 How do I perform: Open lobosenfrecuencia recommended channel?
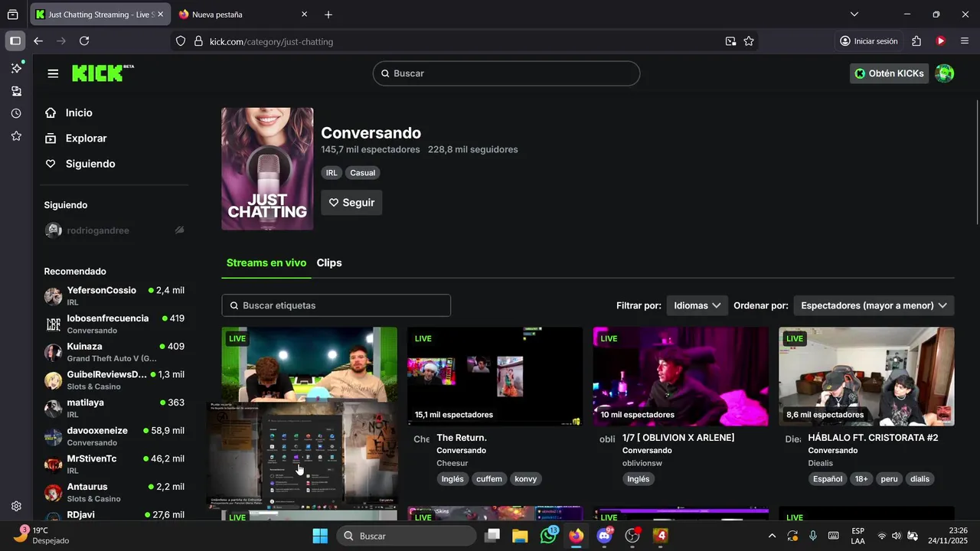point(114,324)
